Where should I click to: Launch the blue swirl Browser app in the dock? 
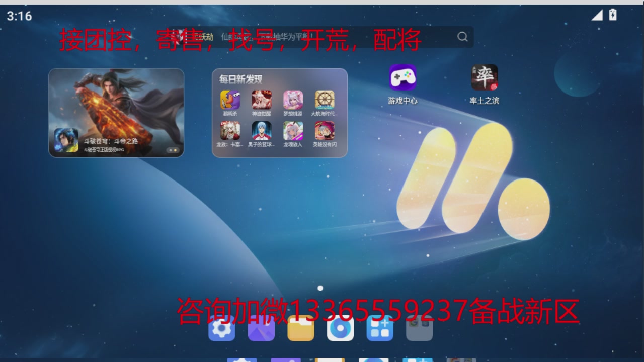pos(341,328)
